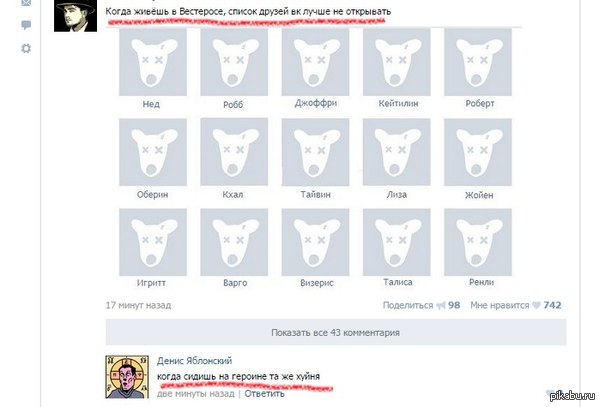Viewport: 600px width, 407px height.
Task: Click the Мне нравится link
Action: point(500,305)
